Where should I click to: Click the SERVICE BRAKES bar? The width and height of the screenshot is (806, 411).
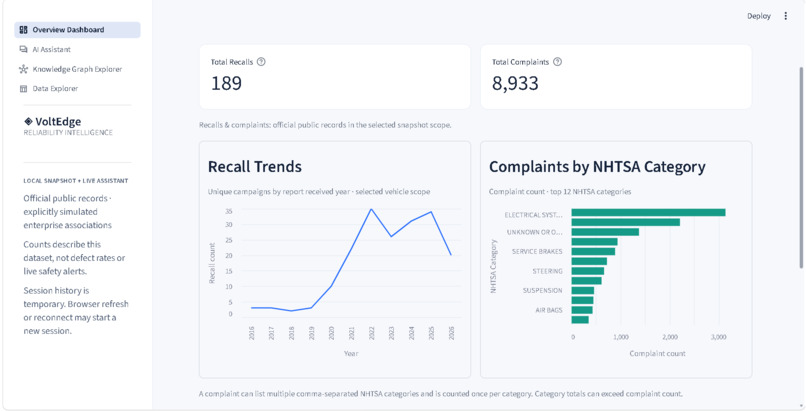tap(593, 252)
